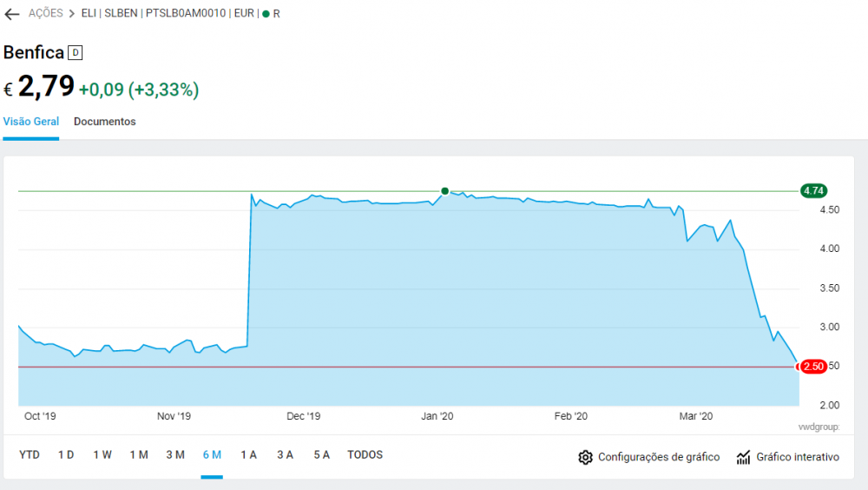Switch to the Visão Geral tab
The image size is (868, 490).
31,122
